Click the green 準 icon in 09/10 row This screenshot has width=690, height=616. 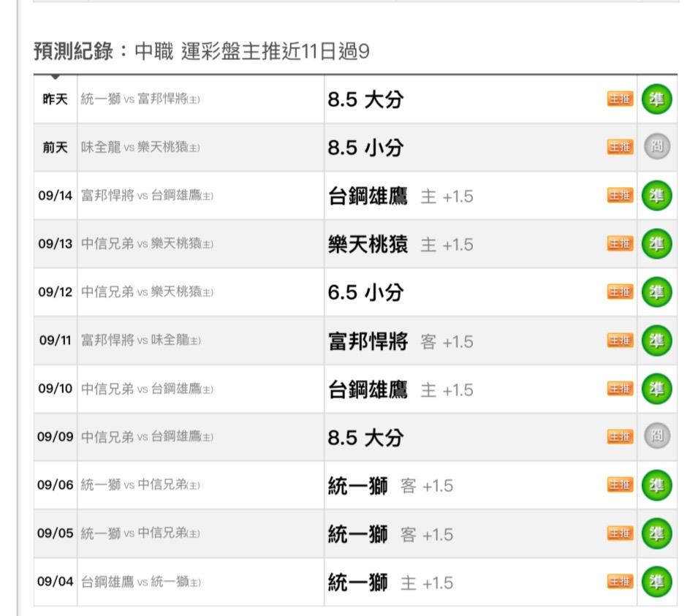point(656,389)
